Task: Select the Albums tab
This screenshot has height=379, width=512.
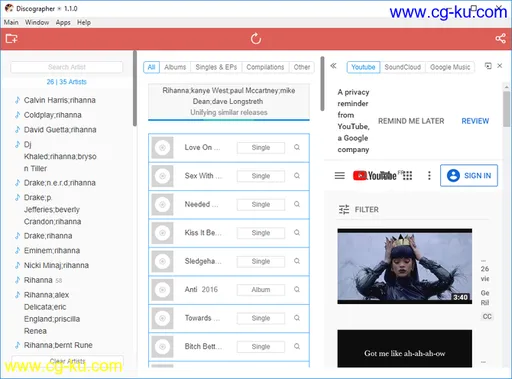Action: point(175,67)
